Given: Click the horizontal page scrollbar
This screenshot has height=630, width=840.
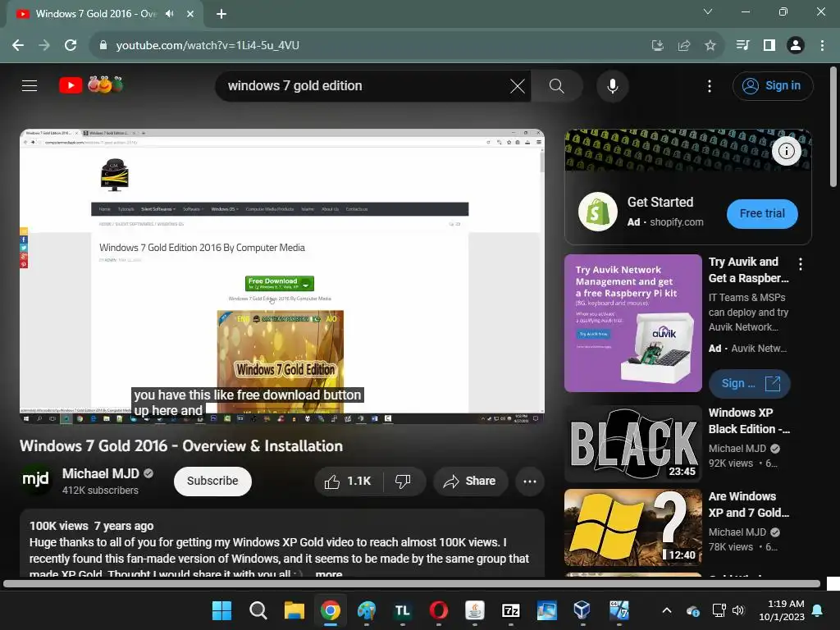Looking at the screenshot, I should [x=412, y=583].
